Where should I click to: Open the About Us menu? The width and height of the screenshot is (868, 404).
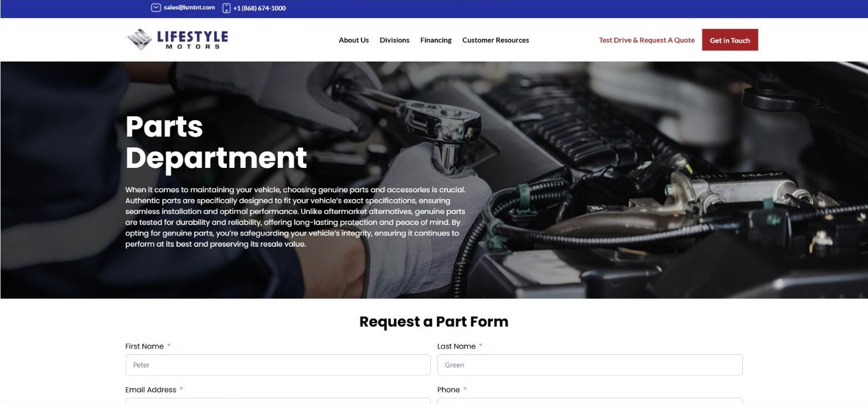tap(354, 40)
